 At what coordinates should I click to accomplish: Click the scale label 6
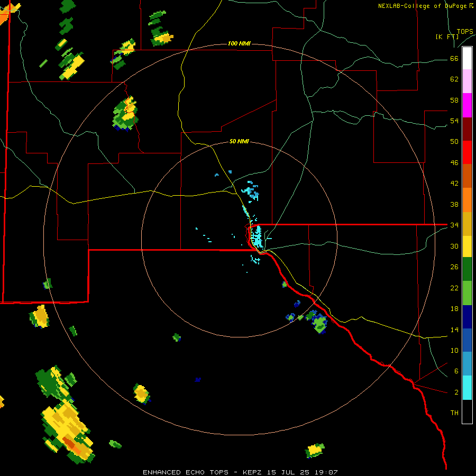click(456, 371)
